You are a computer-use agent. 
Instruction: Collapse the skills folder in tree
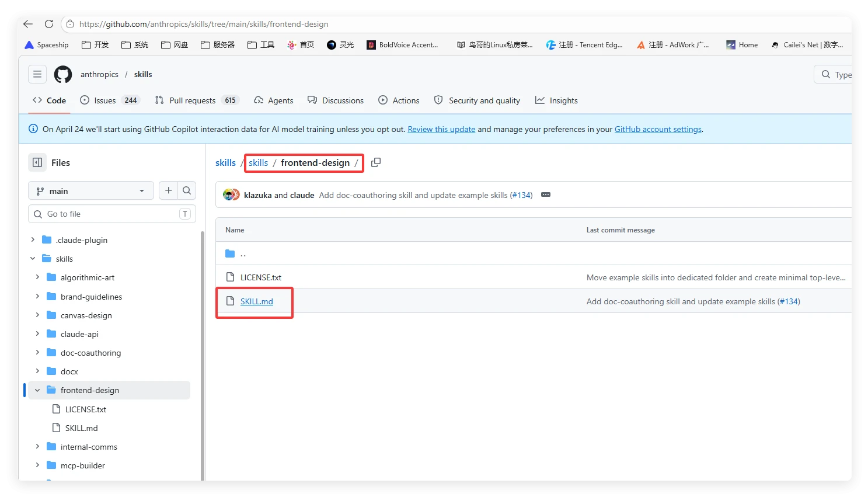pyautogui.click(x=33, y=258)
